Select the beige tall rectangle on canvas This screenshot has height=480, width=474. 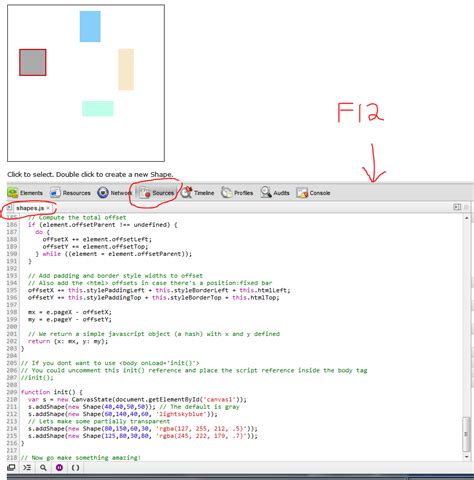point(126,69)
